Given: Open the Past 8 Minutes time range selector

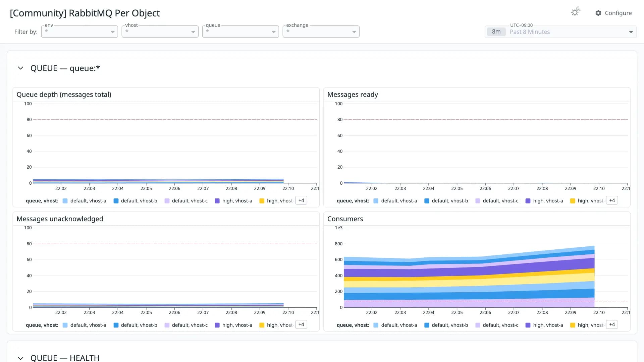Looking at the screenshot, I should [x=560, y=32].
